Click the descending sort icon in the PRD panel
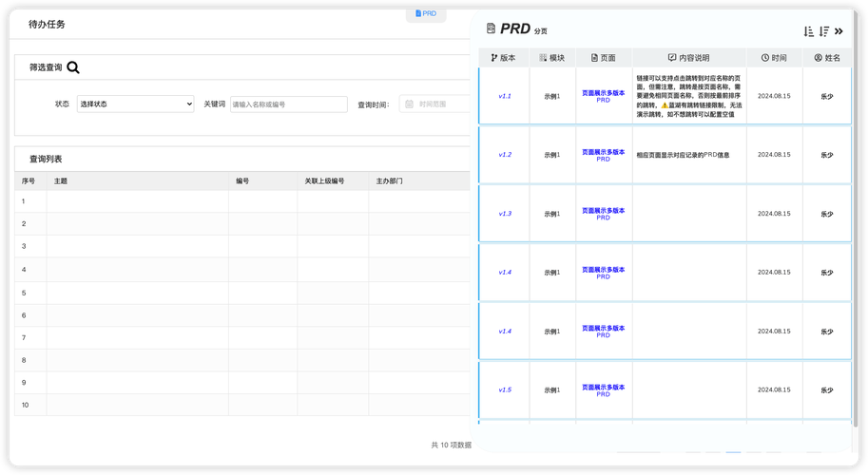868x475 pixels. pos(824,31)
